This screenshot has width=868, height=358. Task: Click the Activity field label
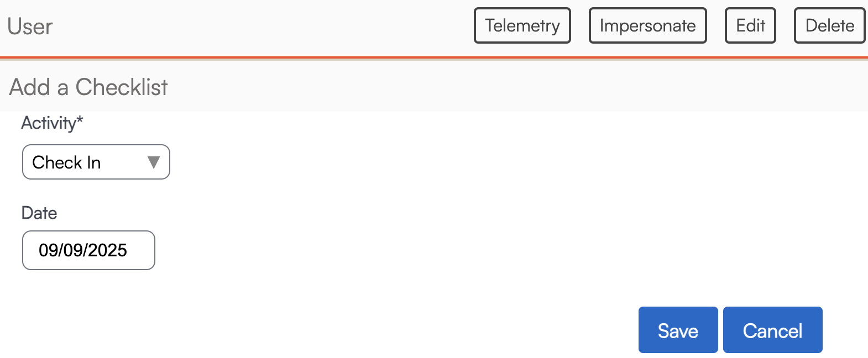[x=48, y=123]
